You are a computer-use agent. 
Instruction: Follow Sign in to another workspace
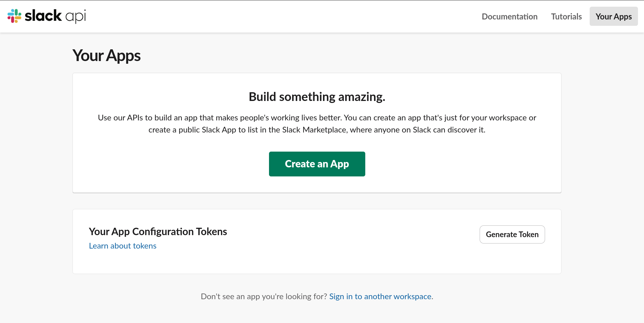(x=380, y=297)
